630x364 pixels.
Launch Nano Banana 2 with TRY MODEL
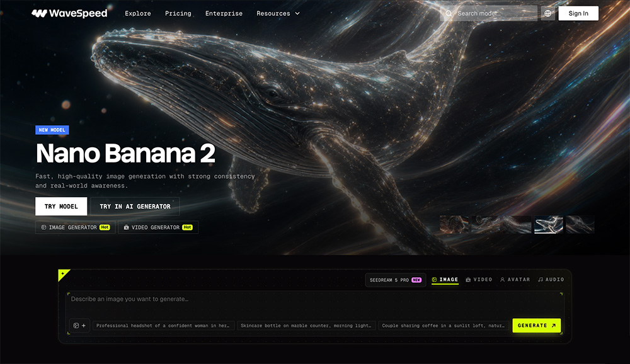(61, 206)
